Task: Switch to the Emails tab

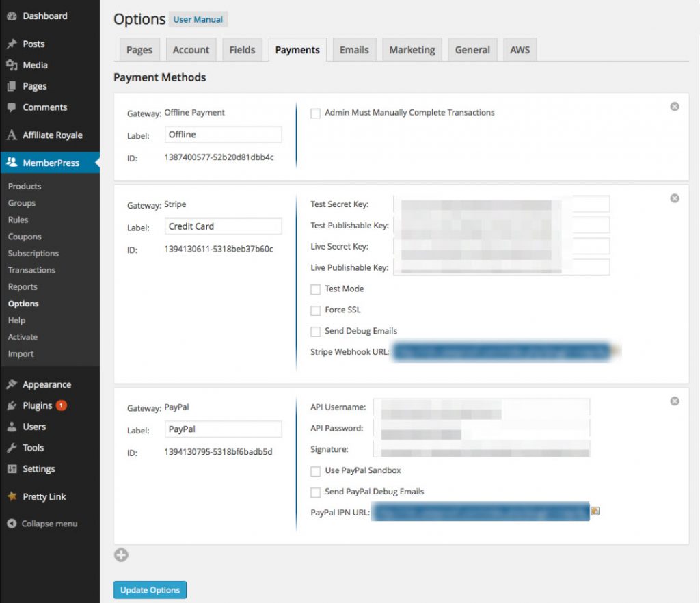Action: pos(354,50)
